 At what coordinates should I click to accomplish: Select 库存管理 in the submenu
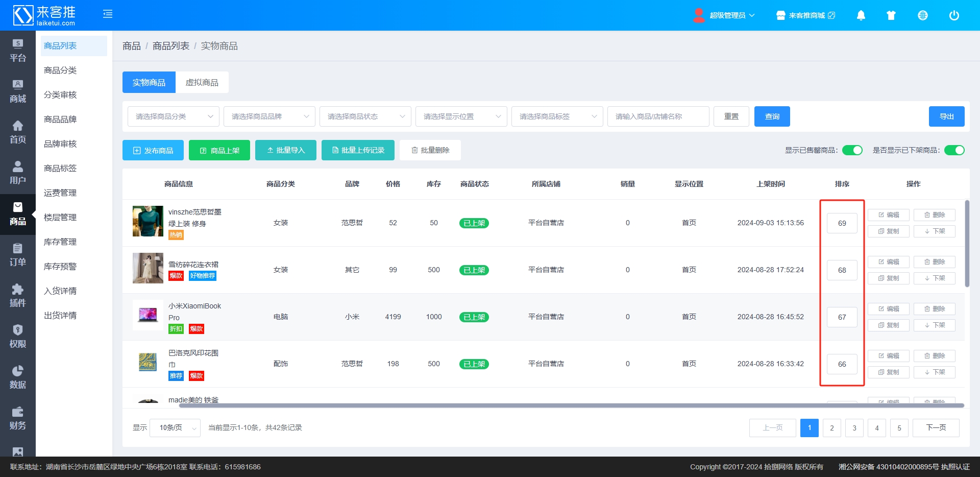60,242
